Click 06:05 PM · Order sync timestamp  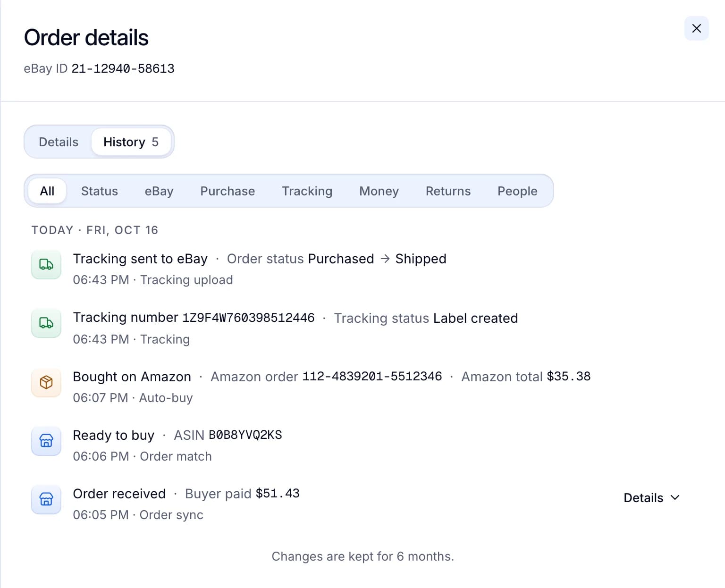(138, 515)
